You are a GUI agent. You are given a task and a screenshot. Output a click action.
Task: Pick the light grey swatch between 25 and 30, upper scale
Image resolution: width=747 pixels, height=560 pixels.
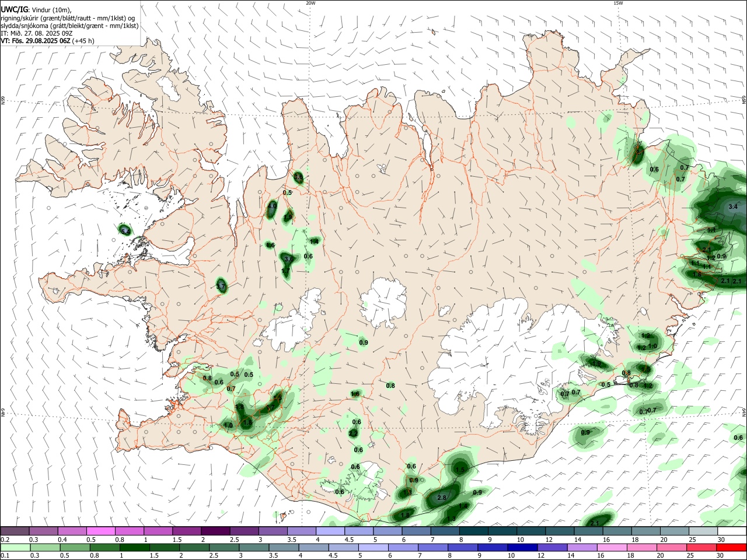703,531
